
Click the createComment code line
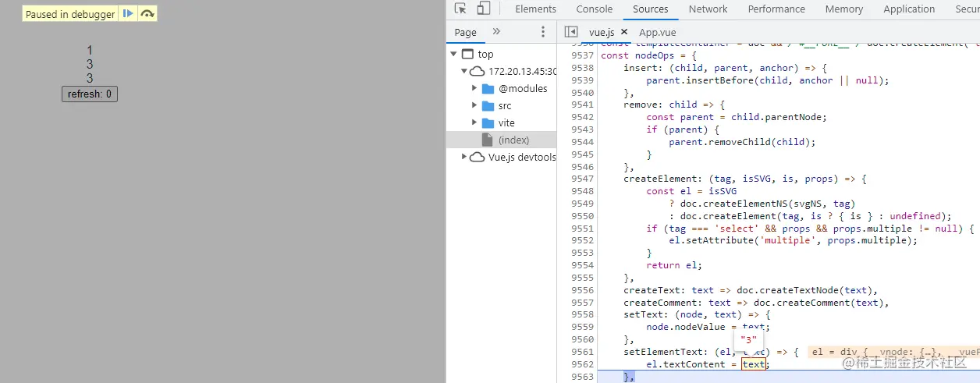(756, 303)
